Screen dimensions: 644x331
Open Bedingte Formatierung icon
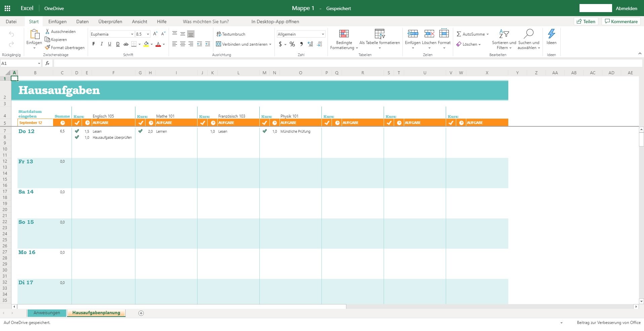[x=344, y=34]
